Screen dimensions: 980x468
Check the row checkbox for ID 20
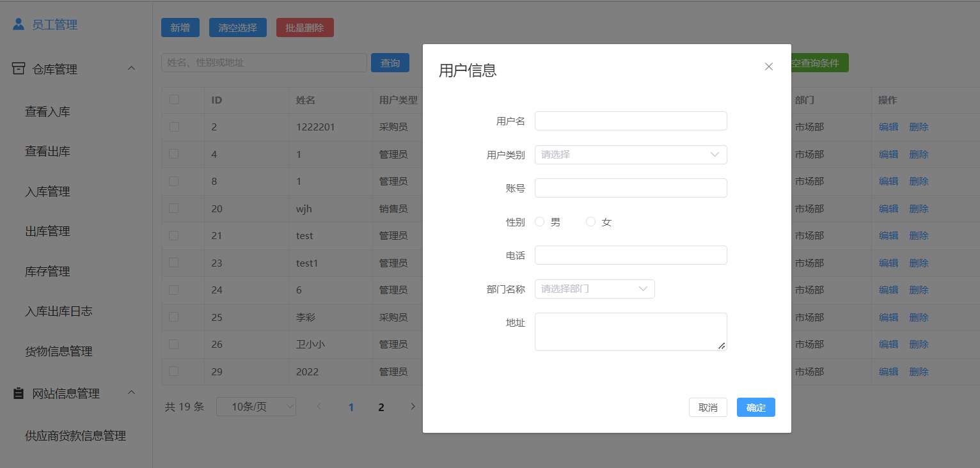pyautogui.click(x=174, y=208)
